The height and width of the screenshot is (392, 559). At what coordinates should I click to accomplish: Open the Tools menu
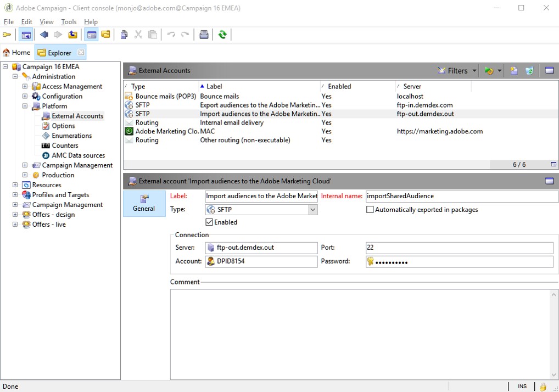tap(69, 22)
